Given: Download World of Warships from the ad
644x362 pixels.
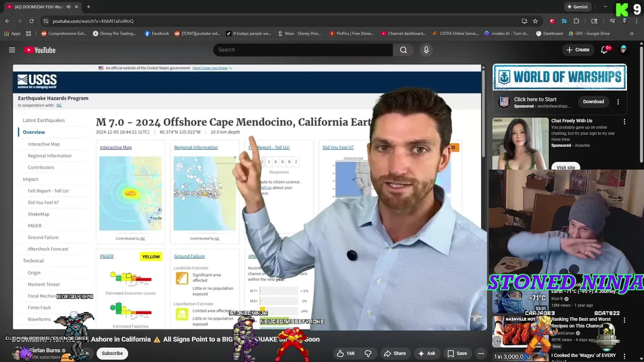Looking at the screenshot, I should coord(593,102).
